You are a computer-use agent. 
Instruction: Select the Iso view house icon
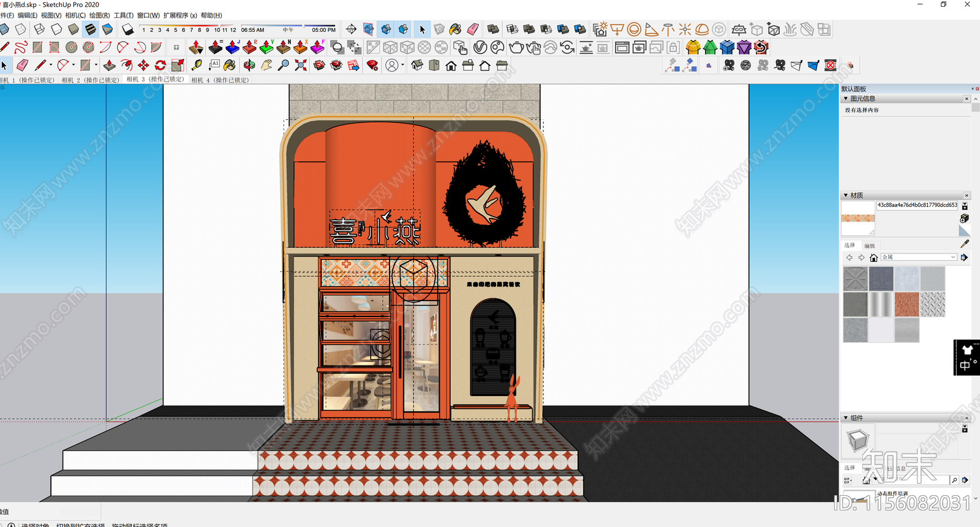[x=417, y=65]
